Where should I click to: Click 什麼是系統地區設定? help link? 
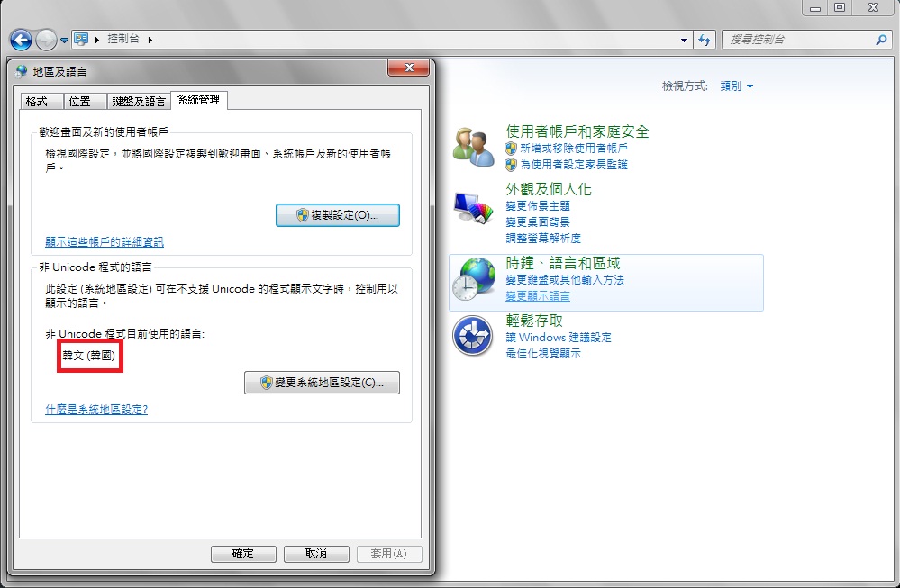coord(96,410)
